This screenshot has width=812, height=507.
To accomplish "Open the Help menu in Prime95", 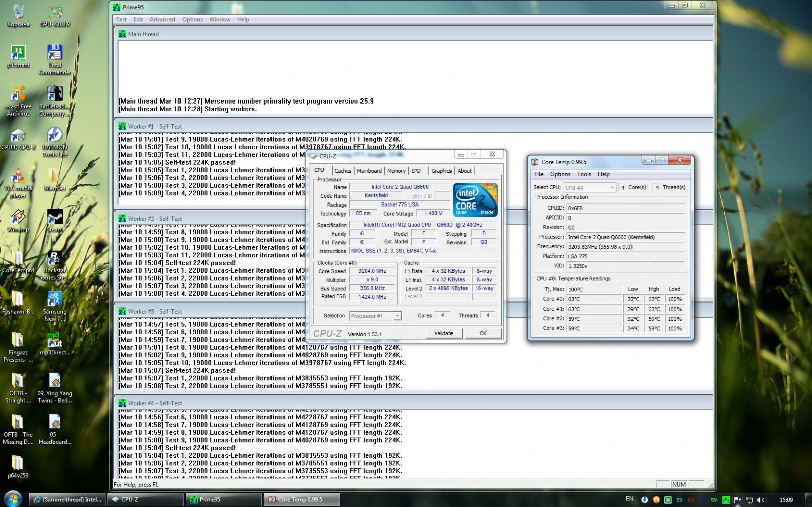I will coord(243,19).
